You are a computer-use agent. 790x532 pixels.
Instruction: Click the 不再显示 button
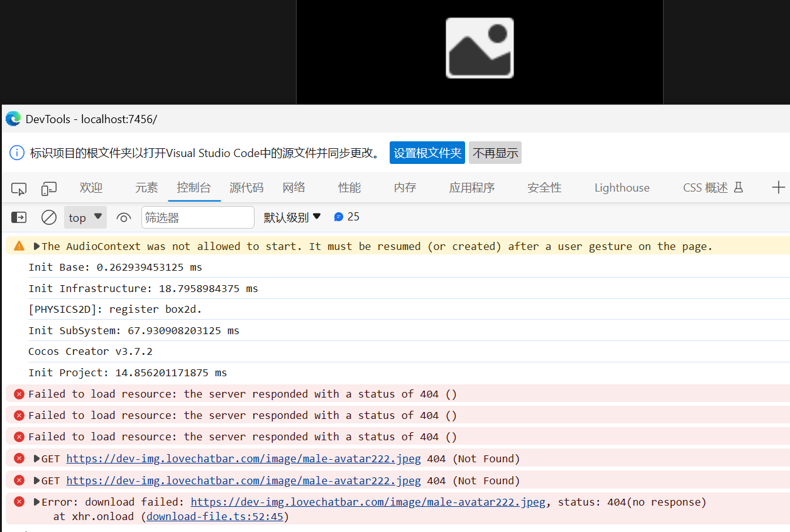(495, 153)
